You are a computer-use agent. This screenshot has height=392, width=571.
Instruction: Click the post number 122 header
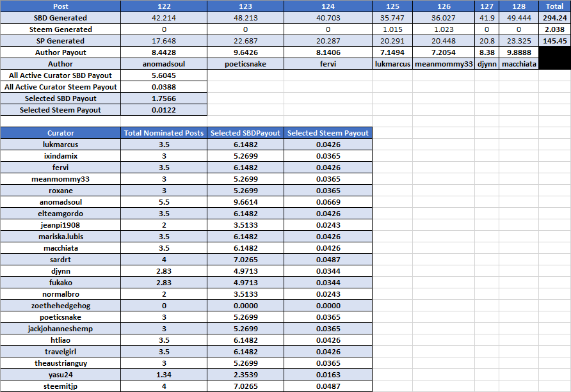pyautogui.click(x=164, y=6)
